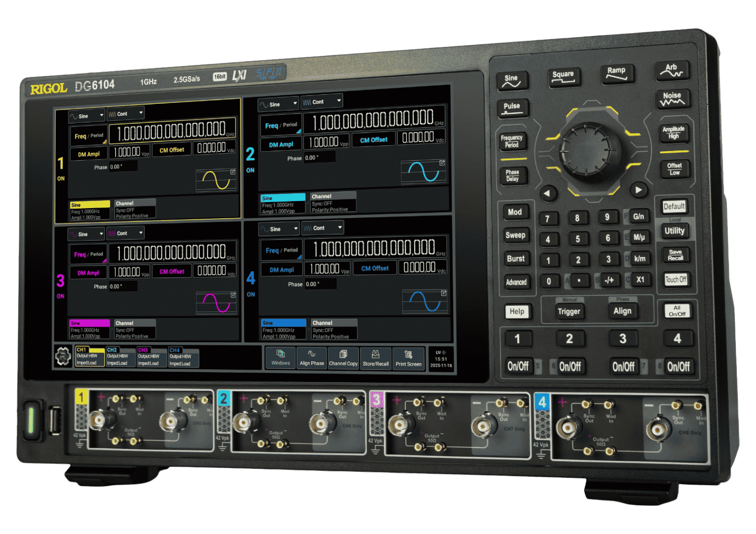The width and height of the screenshot is (756, 534).
Task: Click the left arrow cursor key
Action: [x=548, y=193]
